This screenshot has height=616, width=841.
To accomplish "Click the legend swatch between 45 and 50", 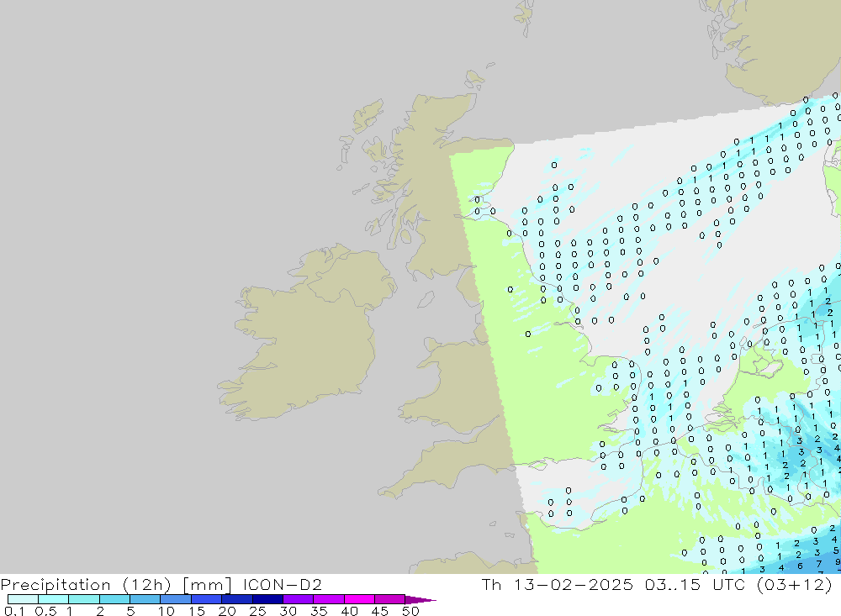I will (x=390, y=599).
